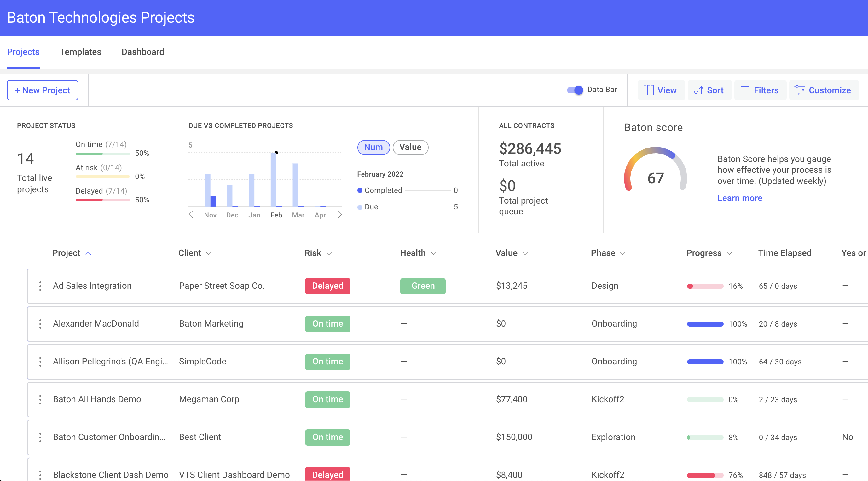The width and height of the screenshot is (868, 481).
Task: Switch to the Templates tab
Action: 81,52
